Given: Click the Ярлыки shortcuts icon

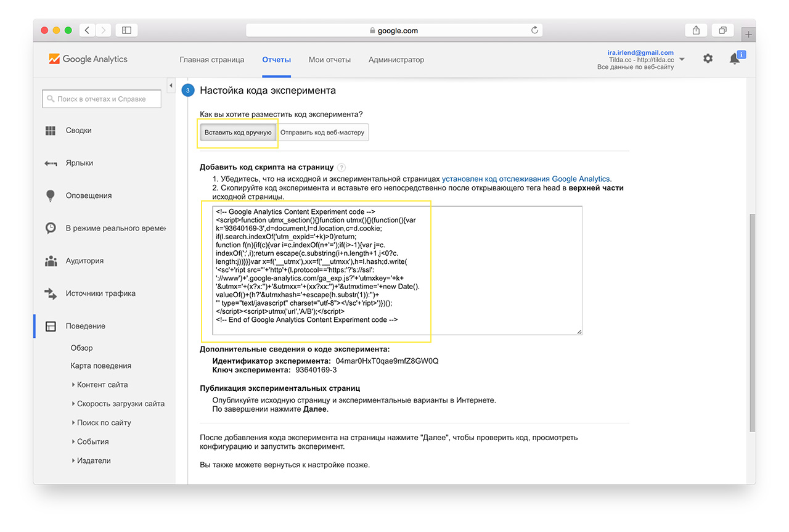Looking at the screenshot, I should click(x=51, y=163).
